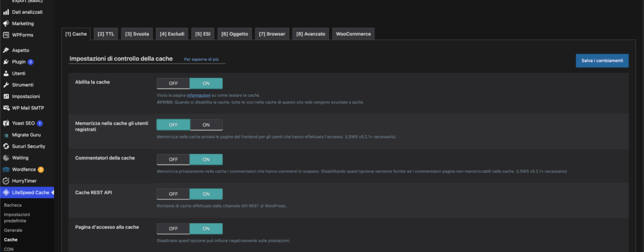The height and width of the screenshot is (252, 644).
Task: Open the [2] TTL tab
Action: click(106, 34)
